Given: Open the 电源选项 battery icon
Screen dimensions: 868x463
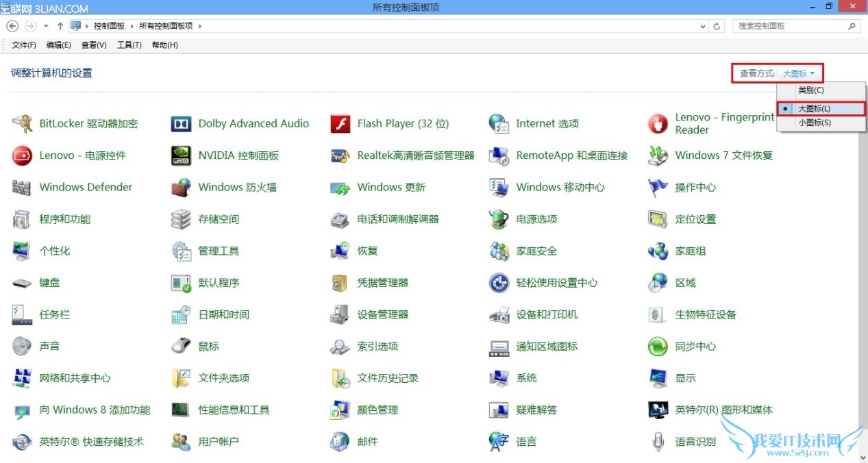Looking at the screenshot, I should pyautogui.click(x=499, y=219).
